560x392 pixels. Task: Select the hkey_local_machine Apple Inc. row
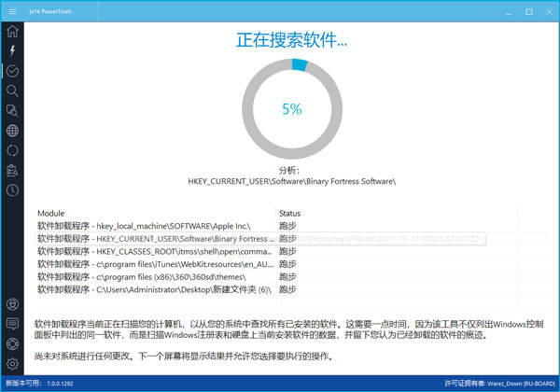[144, 226]
